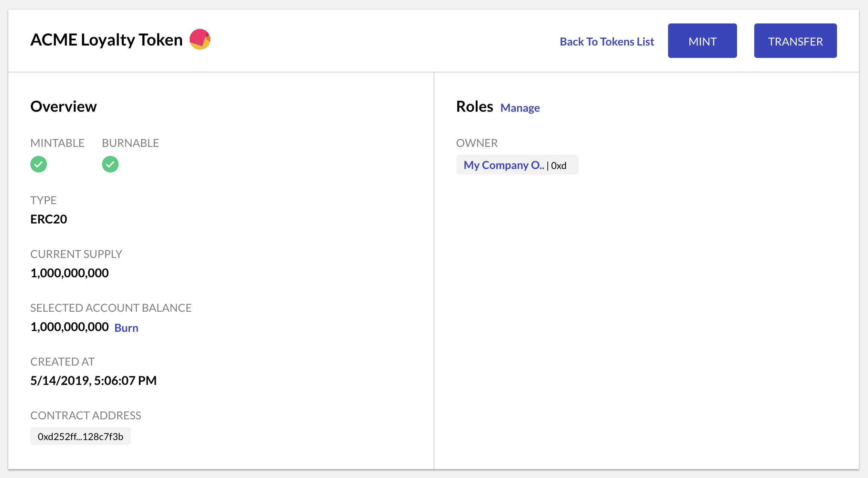Burn tokens via the Burn link
This screenshot has height=478, width=868.
(126, 328)
